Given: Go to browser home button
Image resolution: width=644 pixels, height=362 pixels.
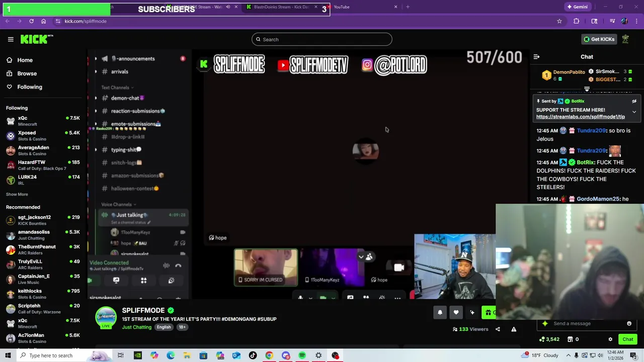Looking at the screenshot, I should (x=43, y=21).
